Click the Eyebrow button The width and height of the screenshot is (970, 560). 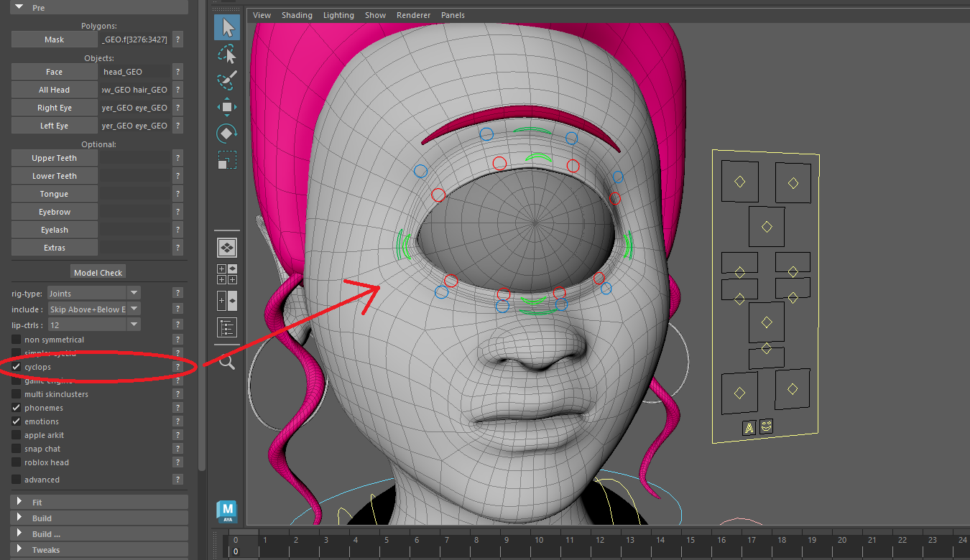click(x=55, y=212)
